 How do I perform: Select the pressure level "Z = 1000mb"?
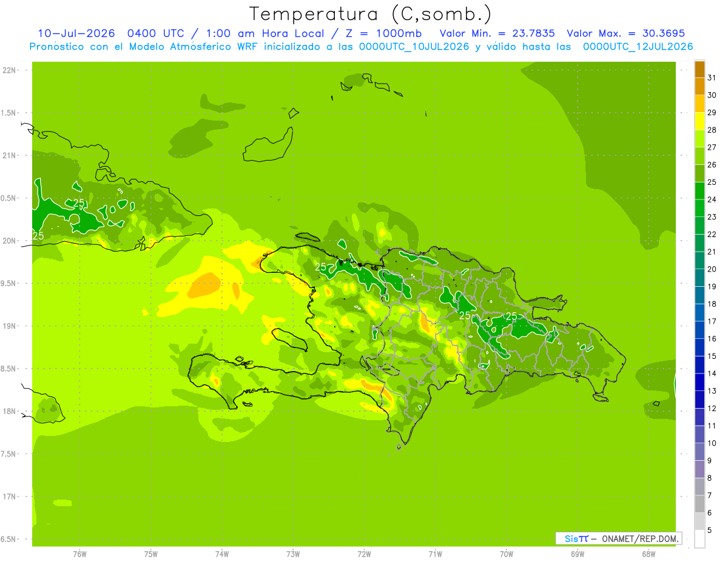click(x=385, y=33)
